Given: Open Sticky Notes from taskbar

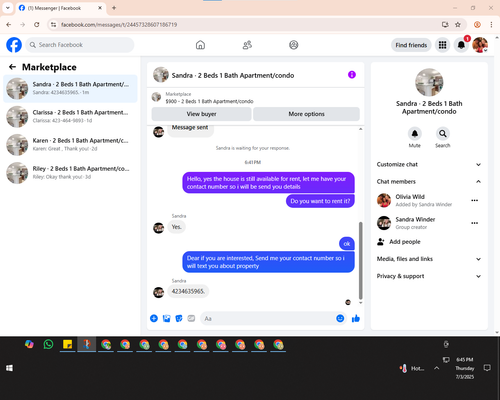Looking at the screenshot, I should pos(68,344).
